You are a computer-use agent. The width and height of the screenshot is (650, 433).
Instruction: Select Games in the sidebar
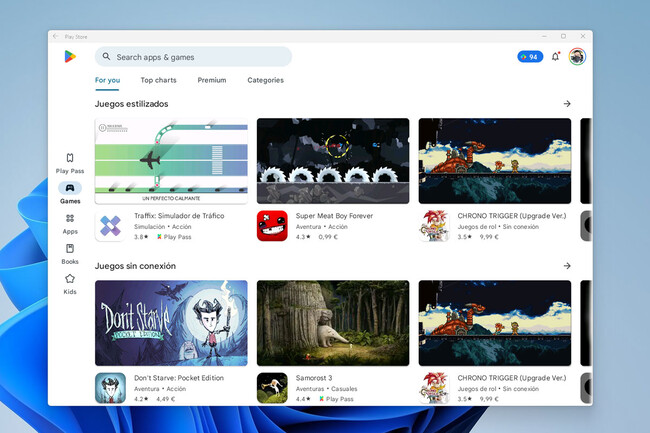pyautogui.click(x=70, y=193)
